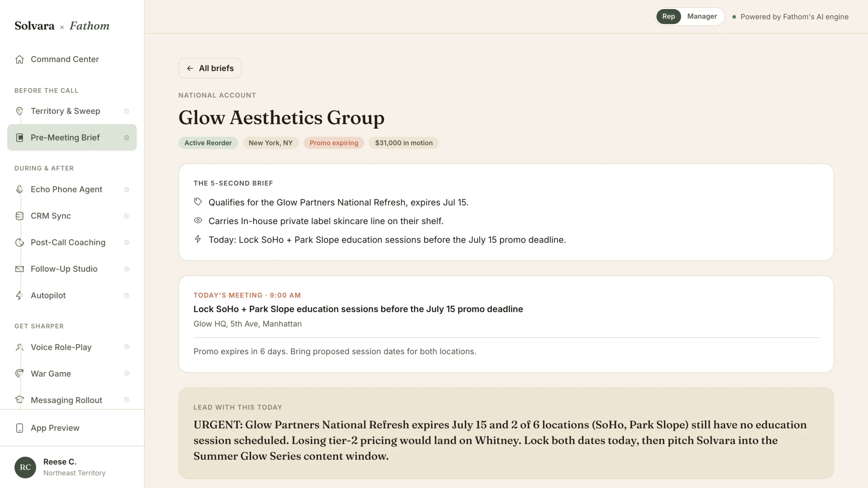Click the Command Center home icon
This screenshot has height=488, width=868.
point(20,59)
